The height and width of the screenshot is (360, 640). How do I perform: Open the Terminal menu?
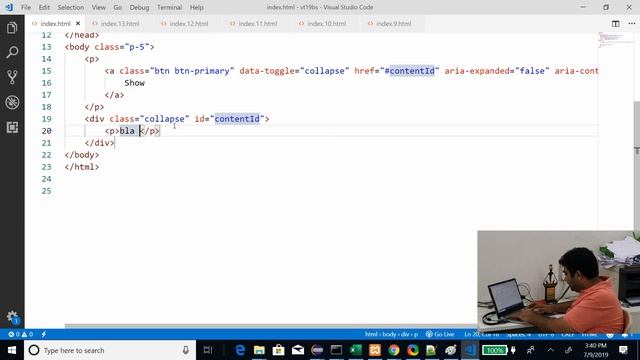point(169,7)
